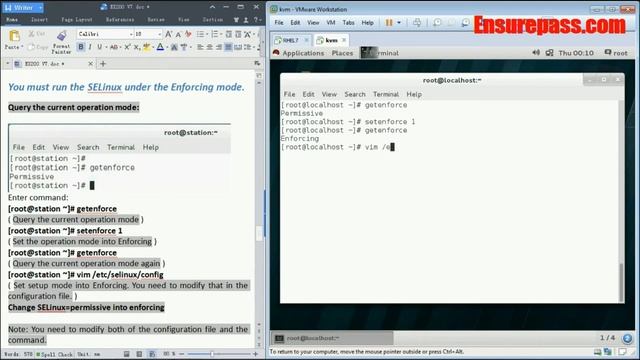
Task: Open the Insert ribbon tab
Action: pyautogui.click(x=40, y=19)
